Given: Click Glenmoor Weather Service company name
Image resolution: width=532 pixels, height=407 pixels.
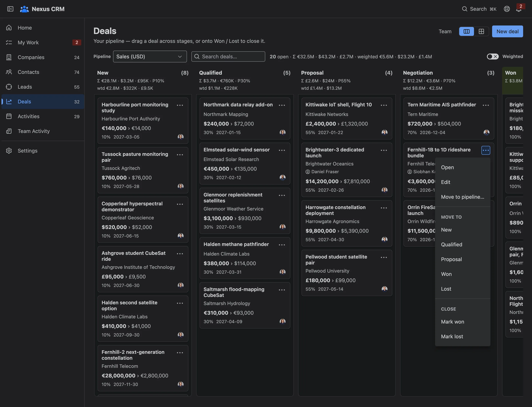Looking at the screenshot, I should (x=233, y=209).
